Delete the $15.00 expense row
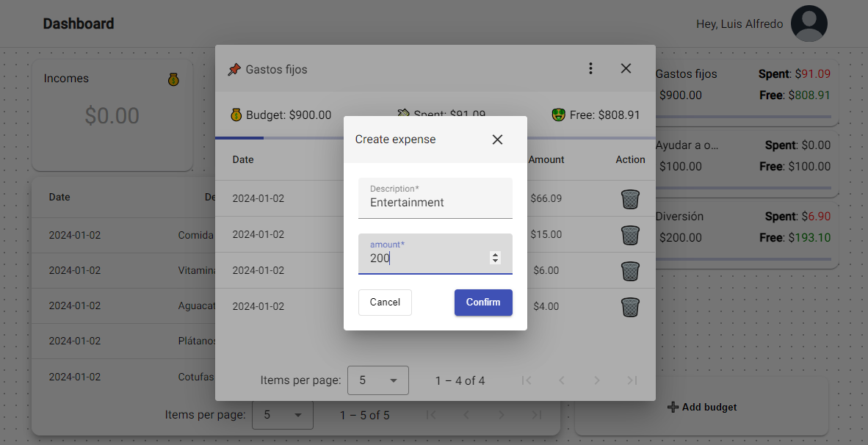 (630, 235)
